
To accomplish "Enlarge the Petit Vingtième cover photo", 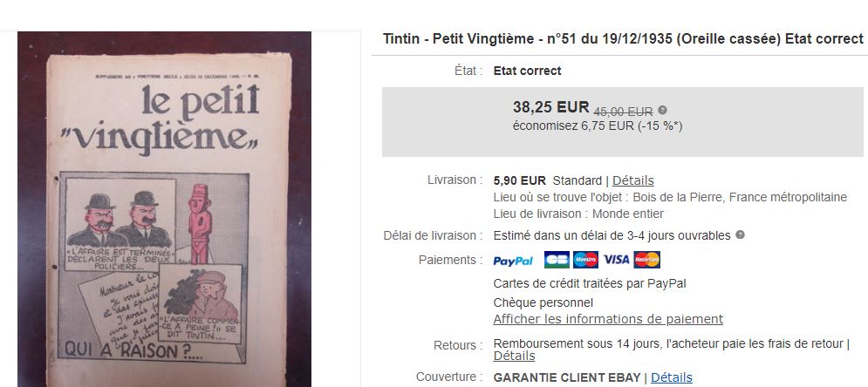I will pyautogui.click(x=164, y=209).
